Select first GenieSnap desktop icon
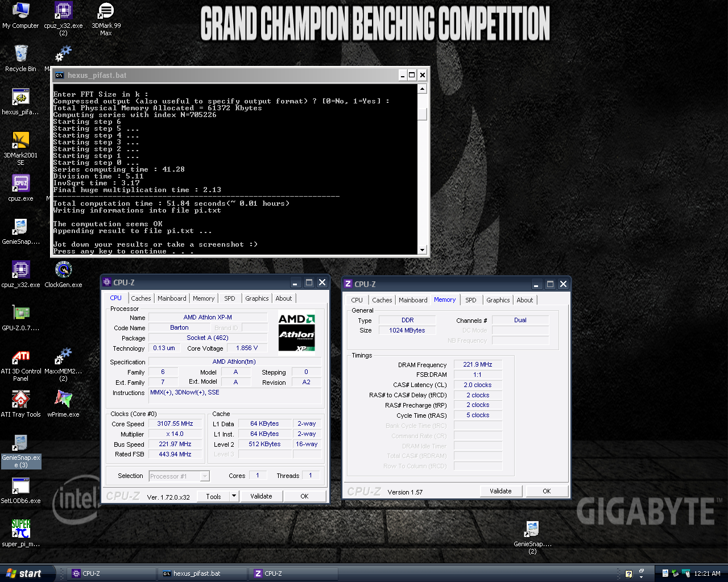 20,231
